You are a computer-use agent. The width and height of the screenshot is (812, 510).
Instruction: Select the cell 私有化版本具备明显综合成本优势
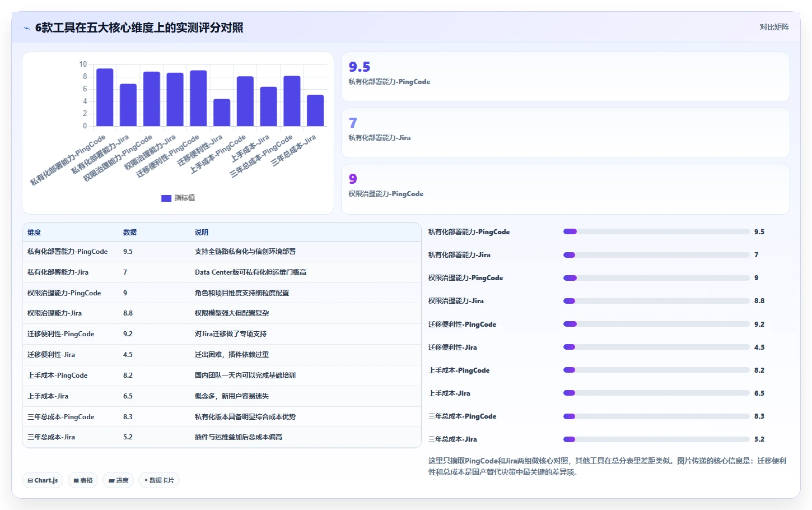pos(245,417)
